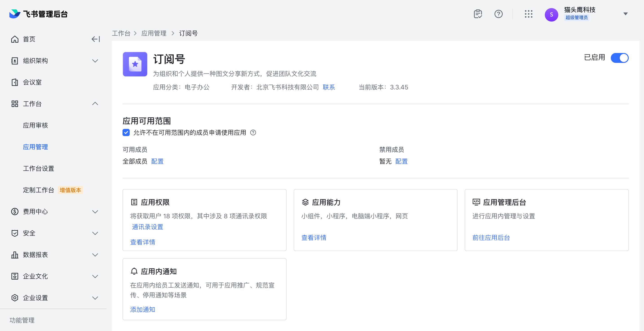Screen dimensions: 644x331
Task: Click the 会议室 building icon
Action: pyautogui.click(x=15, y=82)
